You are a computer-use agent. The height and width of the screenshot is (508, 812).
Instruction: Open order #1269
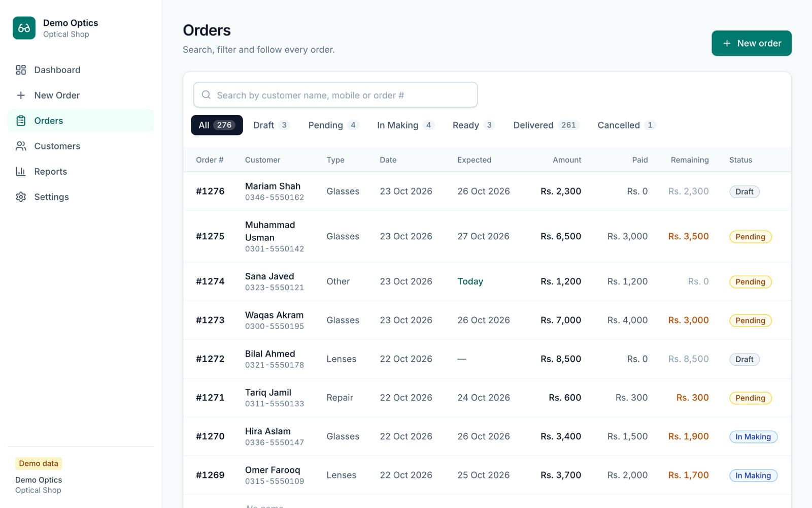(x=487, y=475)
